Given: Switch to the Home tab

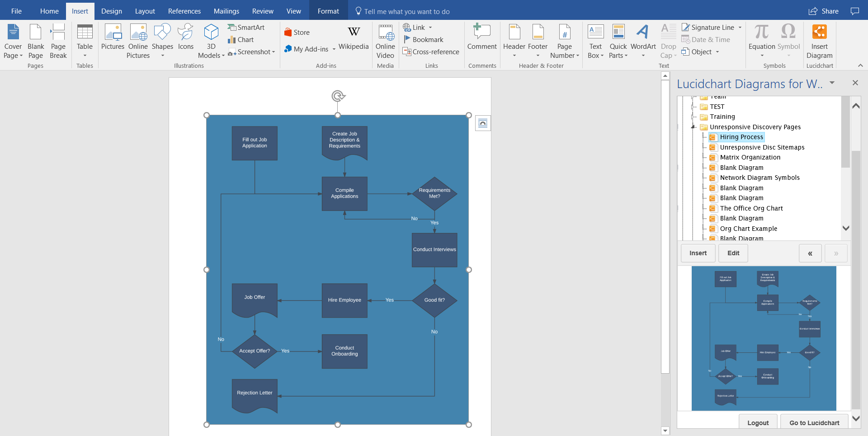Looking at the screenshot, I should [49, 11].
